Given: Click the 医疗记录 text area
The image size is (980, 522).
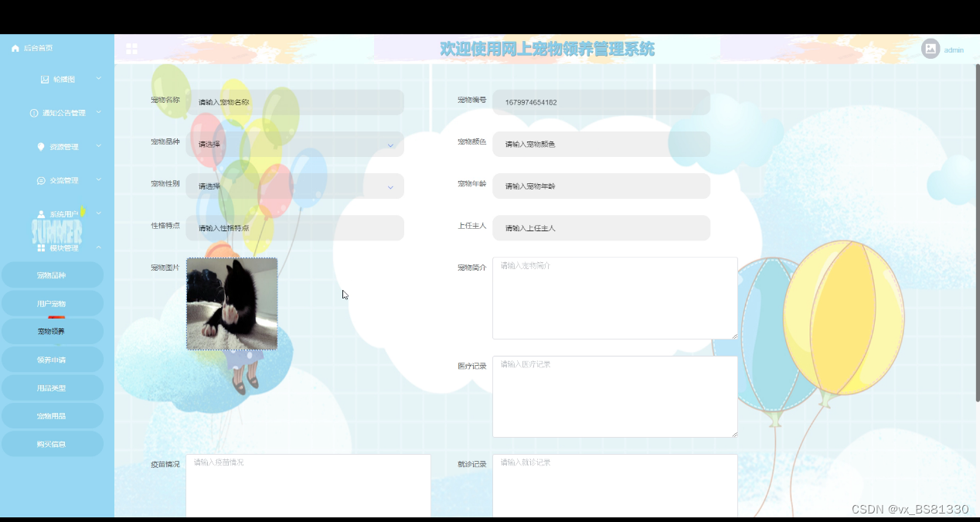Looking at the screenshot, I should 615,397.
